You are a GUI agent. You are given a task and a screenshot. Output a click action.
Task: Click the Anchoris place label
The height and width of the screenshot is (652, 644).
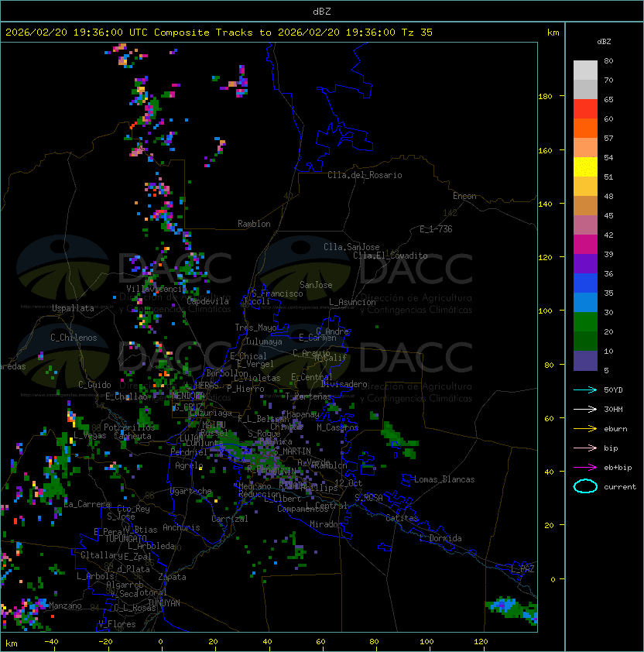181,527
